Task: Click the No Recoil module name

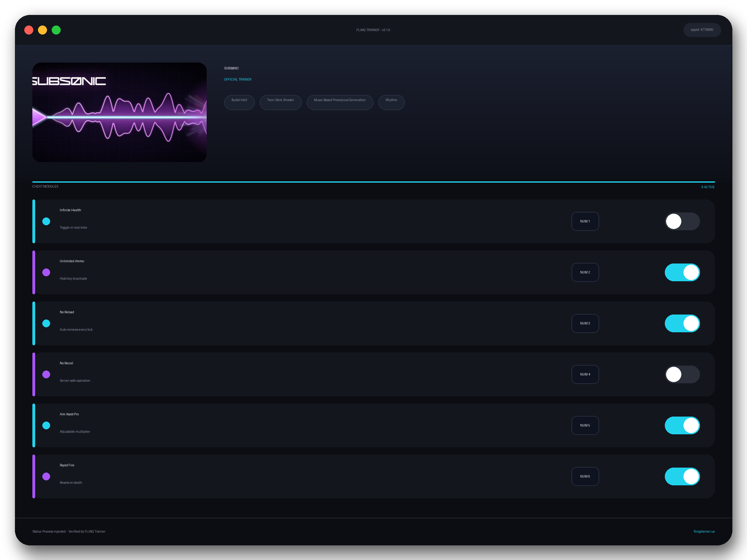Action: pos(66,363)
